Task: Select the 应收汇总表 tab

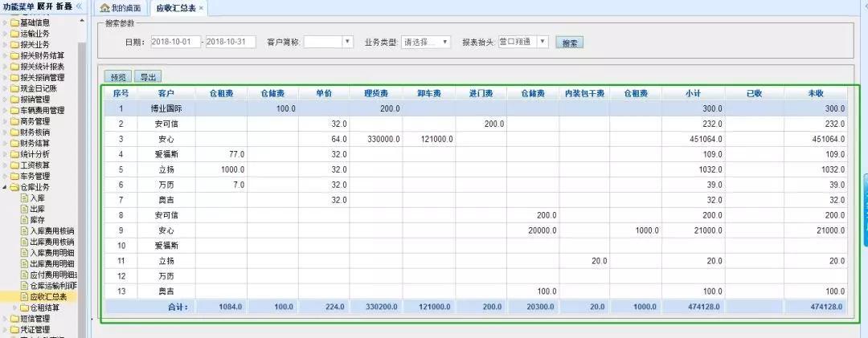Action: click(175, 8)
